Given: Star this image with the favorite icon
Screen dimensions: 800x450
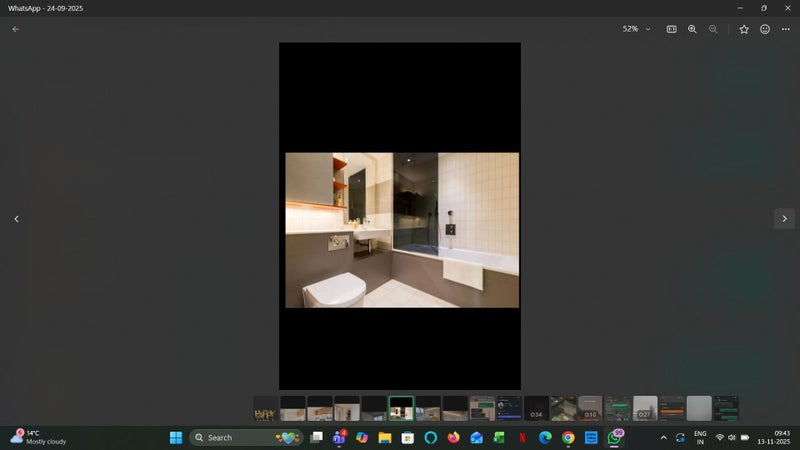Looking at the screenshot, I should tap(744, 29).
